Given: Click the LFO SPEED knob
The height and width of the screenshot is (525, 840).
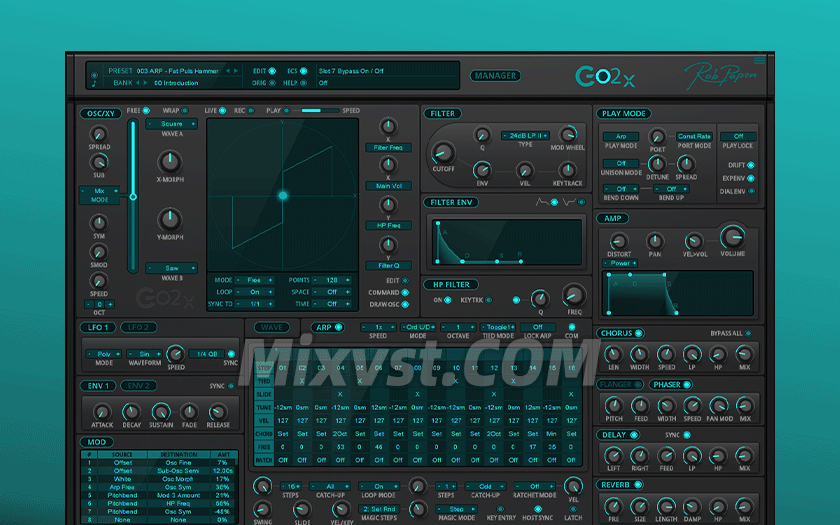Looking at the screenshot, I should [x=175, y=354].
